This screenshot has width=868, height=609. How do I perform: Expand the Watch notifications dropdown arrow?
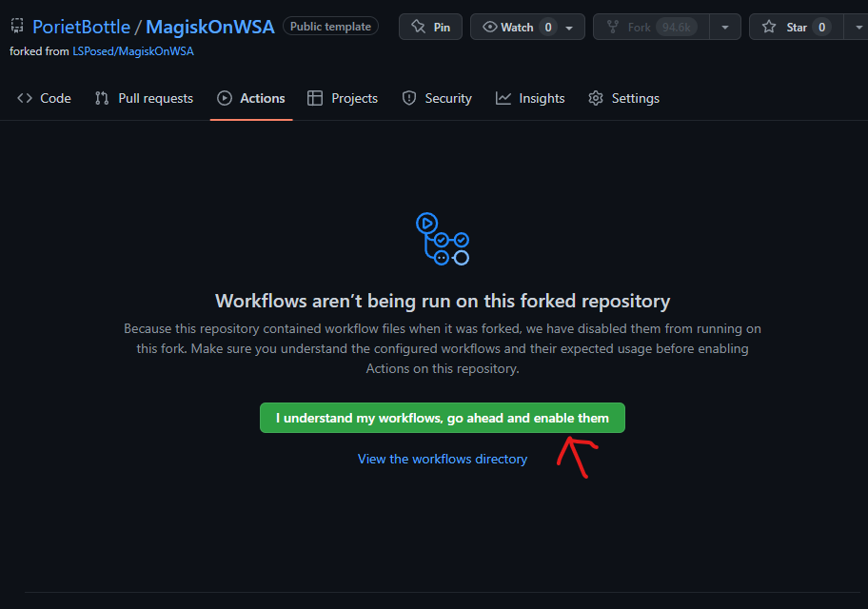tap(569, 28)
